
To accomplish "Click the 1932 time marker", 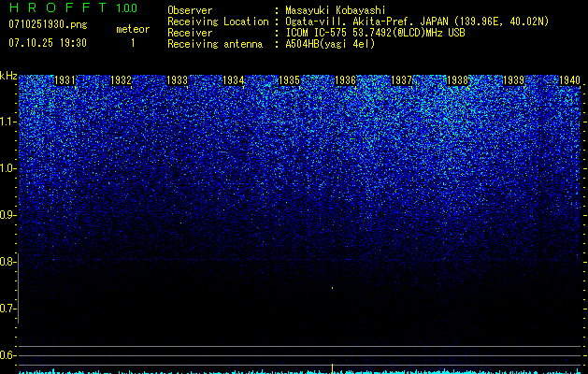I will [122, 80].
